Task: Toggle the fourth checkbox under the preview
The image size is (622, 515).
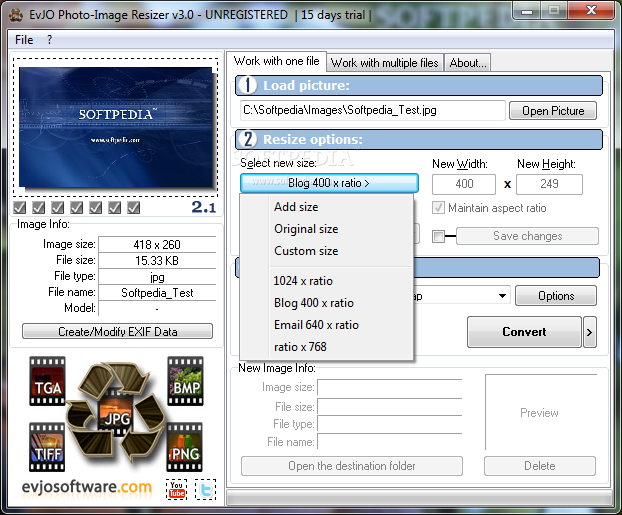Action: tap(77, 208)
